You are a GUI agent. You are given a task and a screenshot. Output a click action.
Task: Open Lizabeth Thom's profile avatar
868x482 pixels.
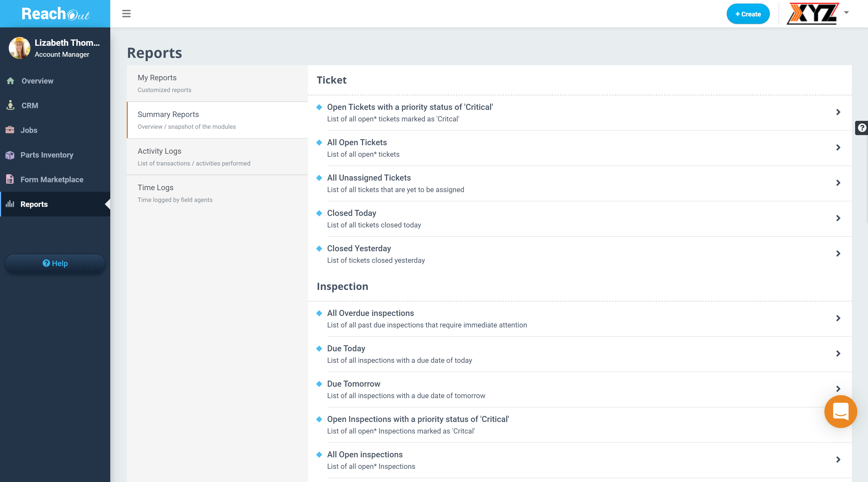coord(19,48)
